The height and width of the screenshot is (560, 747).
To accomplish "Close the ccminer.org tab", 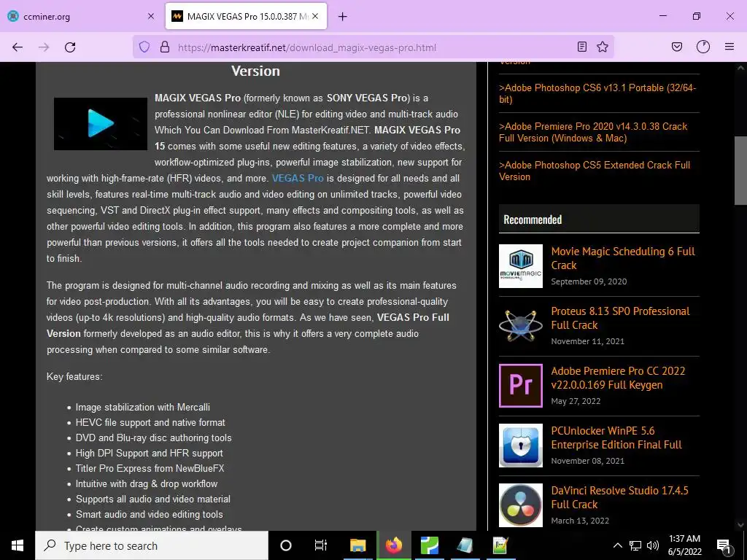I will pyautogui.click(x=151, y=16).
